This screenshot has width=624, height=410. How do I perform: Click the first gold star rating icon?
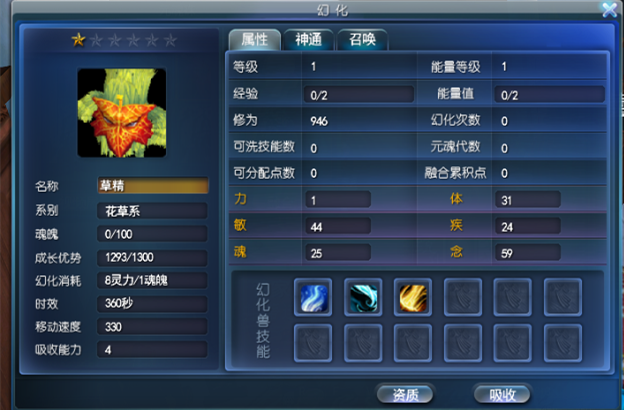click(78, 39)
